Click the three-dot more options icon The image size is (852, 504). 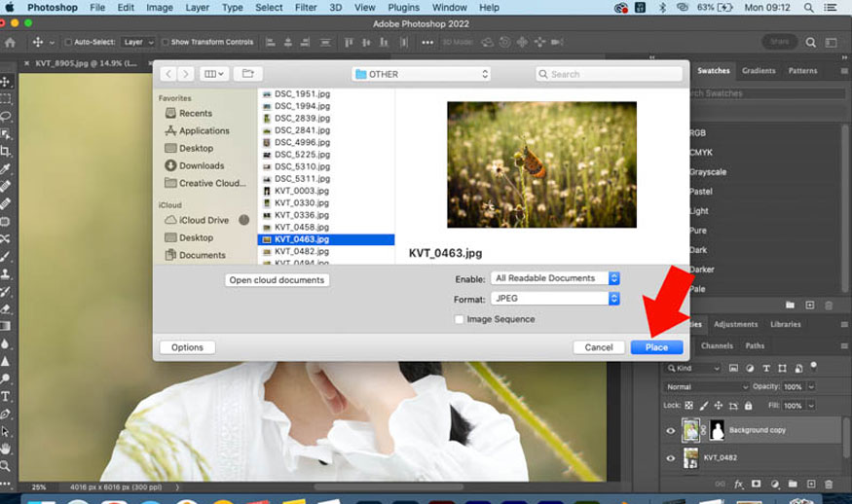427,43
